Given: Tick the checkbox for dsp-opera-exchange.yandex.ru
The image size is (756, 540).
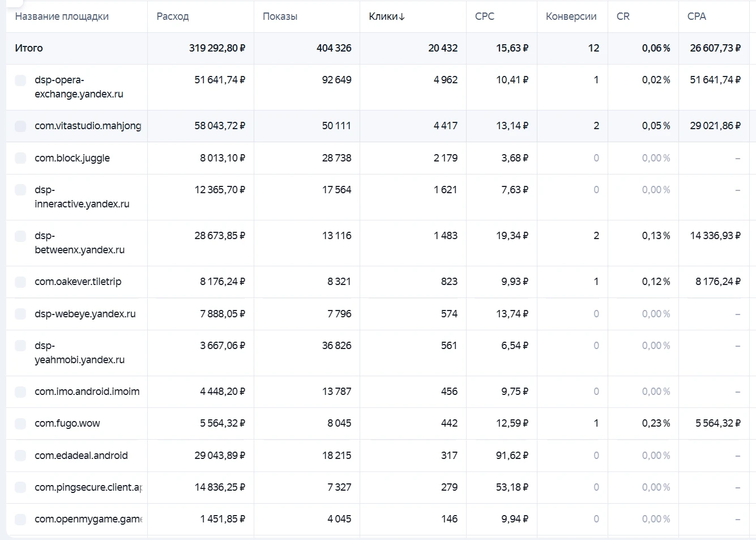Looking at the screenshot, I should click(20, 80).
